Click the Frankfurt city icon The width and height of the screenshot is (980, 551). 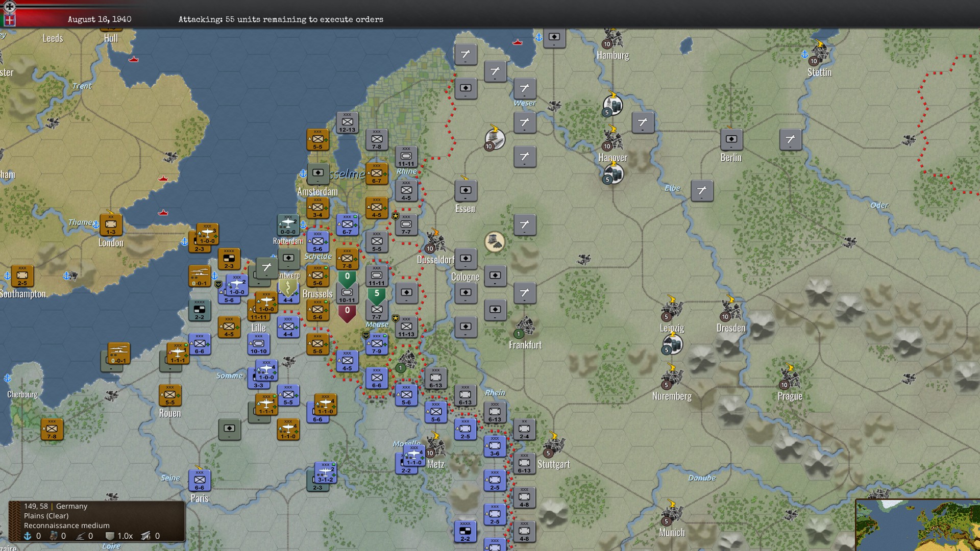click(525, 327)
